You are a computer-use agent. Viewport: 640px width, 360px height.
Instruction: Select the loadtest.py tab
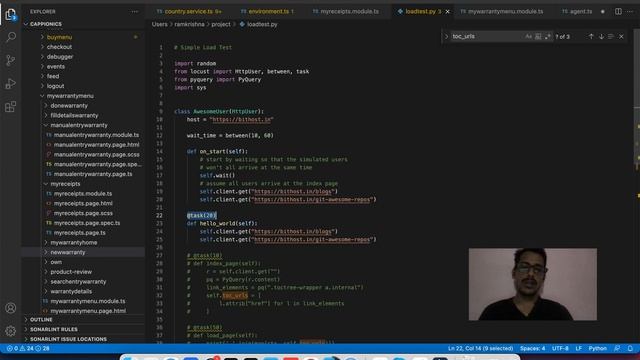pyautogui.click(x=420, y=11)
